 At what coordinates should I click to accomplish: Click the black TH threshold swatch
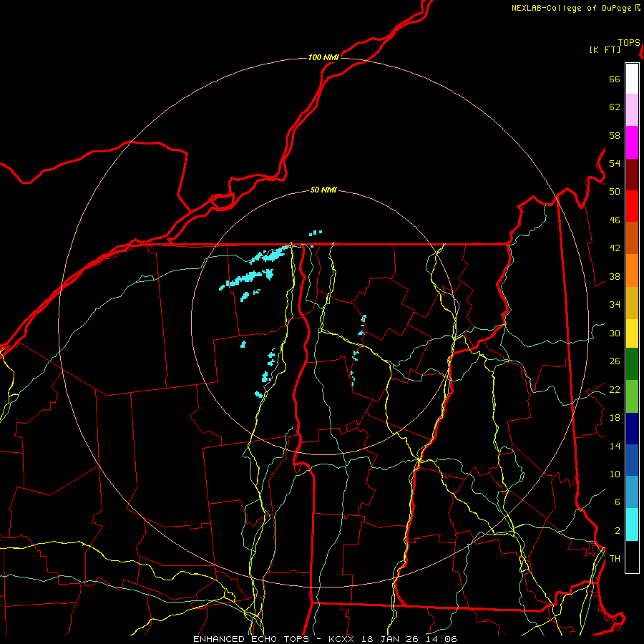coord(632,557)
